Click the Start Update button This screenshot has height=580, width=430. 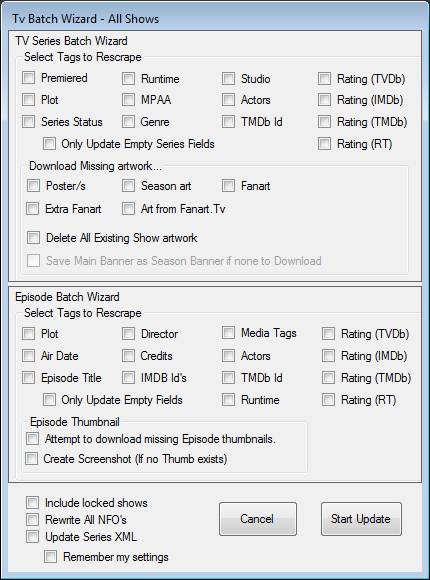361,519
